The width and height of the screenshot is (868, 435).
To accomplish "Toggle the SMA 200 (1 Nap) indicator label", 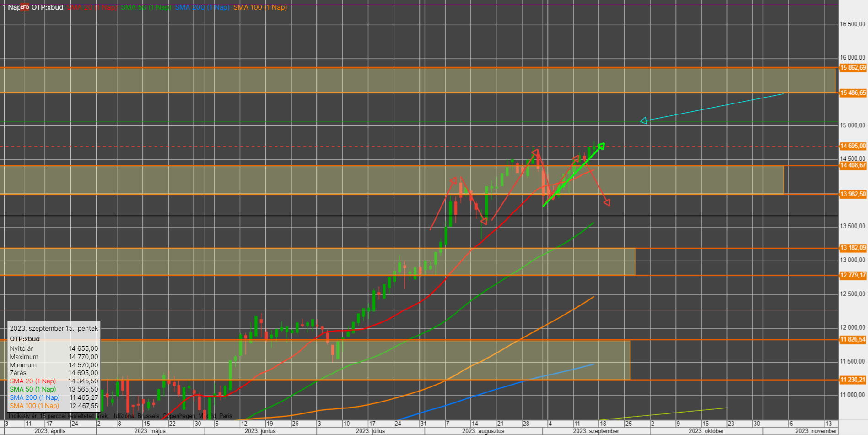I will [x=202, y=7].
